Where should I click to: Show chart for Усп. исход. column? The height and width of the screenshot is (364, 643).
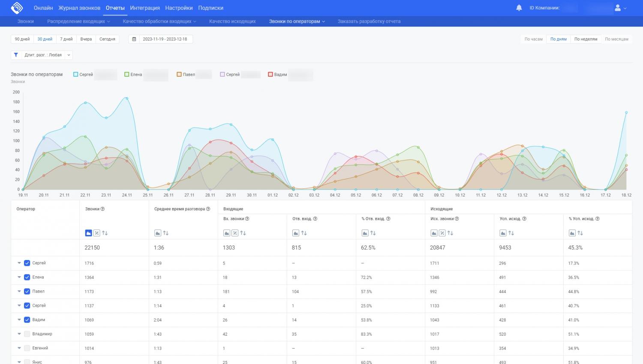(503, 233)
